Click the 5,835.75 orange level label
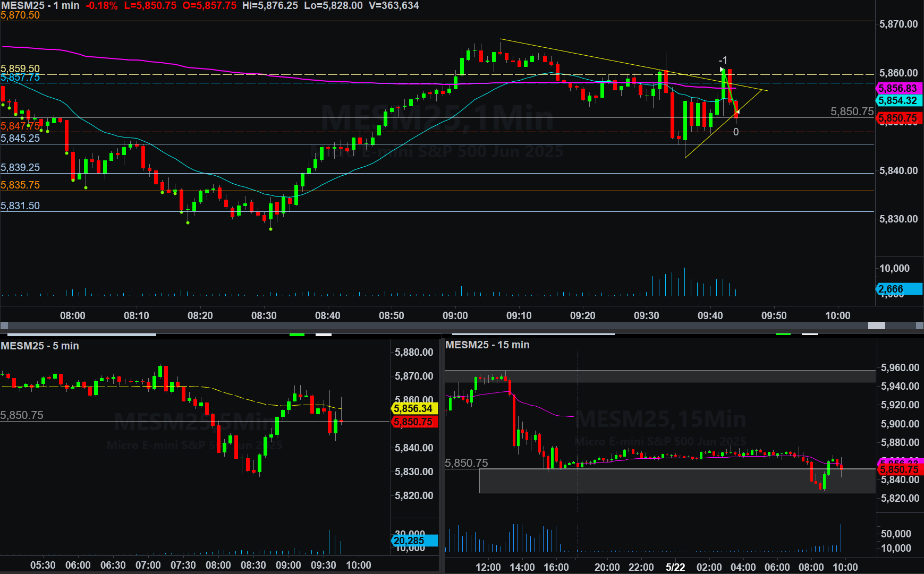This screenshot has height=574, width=924. [20, 185]
